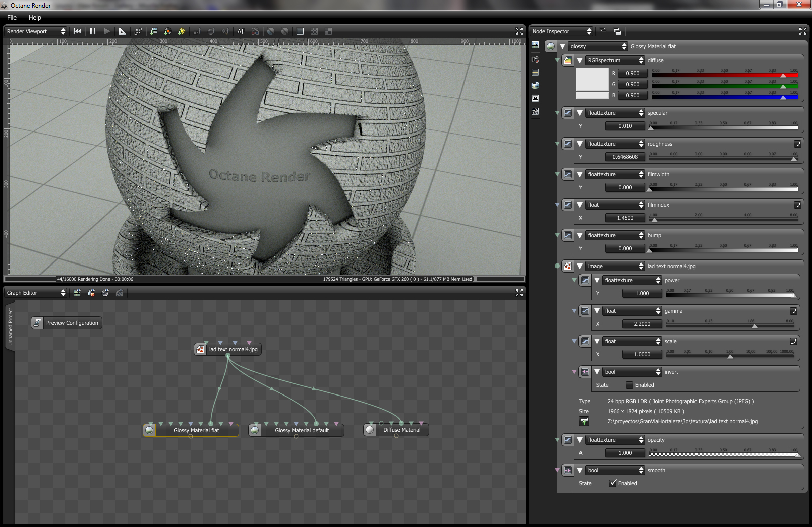The height and width of the screenshot is (527, 812).
Task: Open the floattexture dropdown for specular
Action: click(615, 113)
